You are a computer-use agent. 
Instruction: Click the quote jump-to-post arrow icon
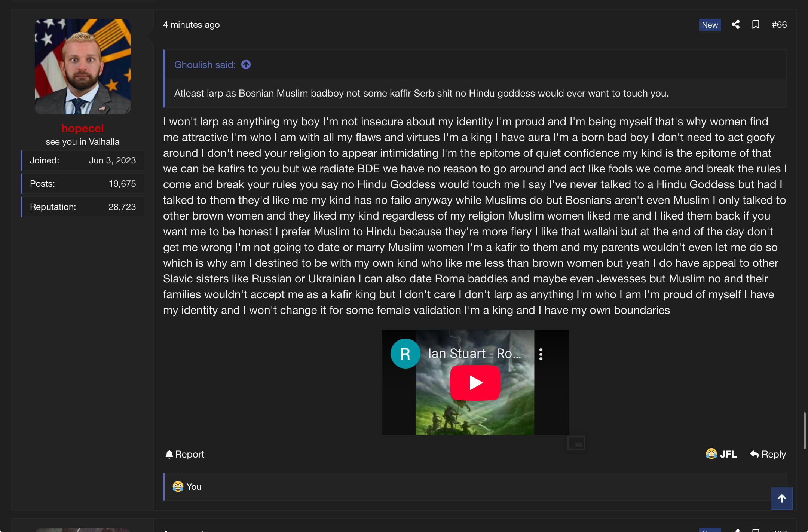[x=246, y=65]
